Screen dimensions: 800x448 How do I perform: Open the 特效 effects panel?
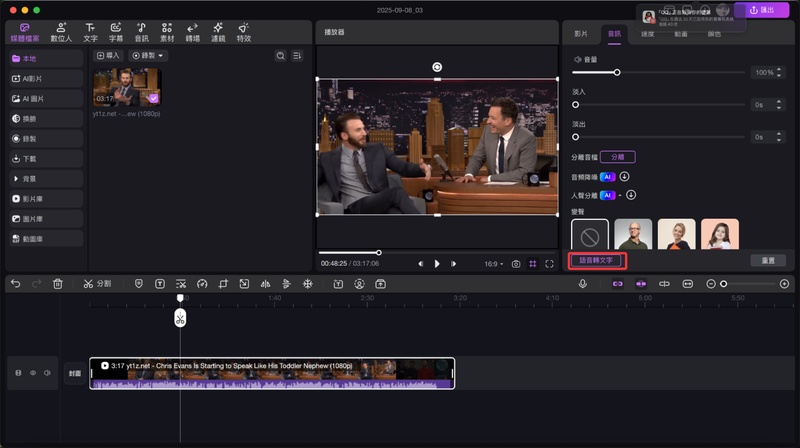244,32
